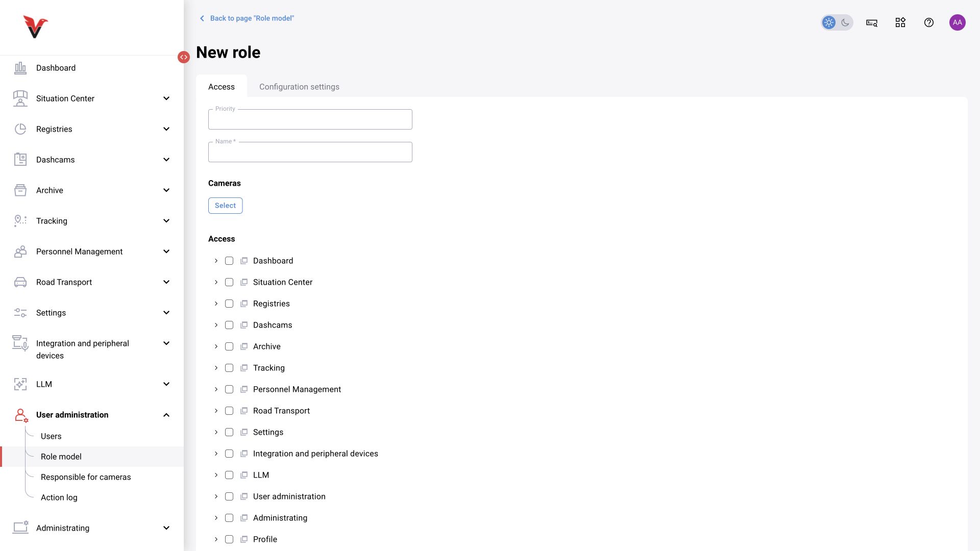
Task: Click the camera search icon in header
Action: point(872,22)
